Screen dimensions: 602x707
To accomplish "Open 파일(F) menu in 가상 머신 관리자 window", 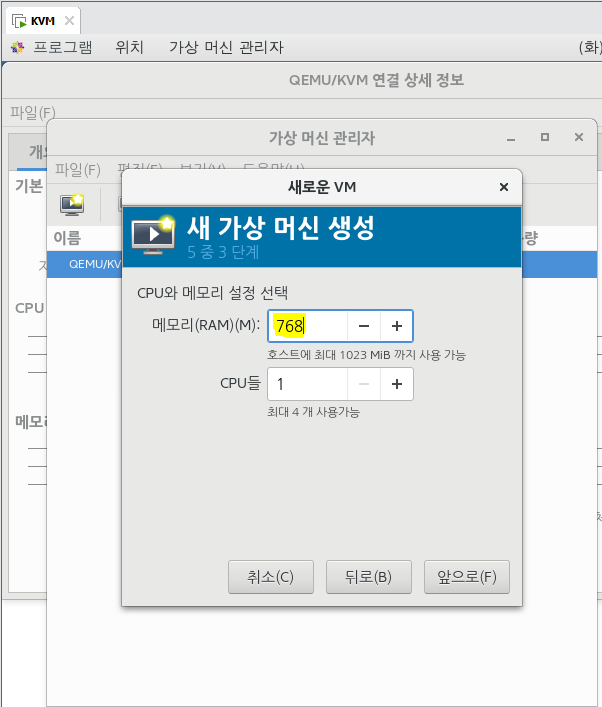I will pos(78,170).
